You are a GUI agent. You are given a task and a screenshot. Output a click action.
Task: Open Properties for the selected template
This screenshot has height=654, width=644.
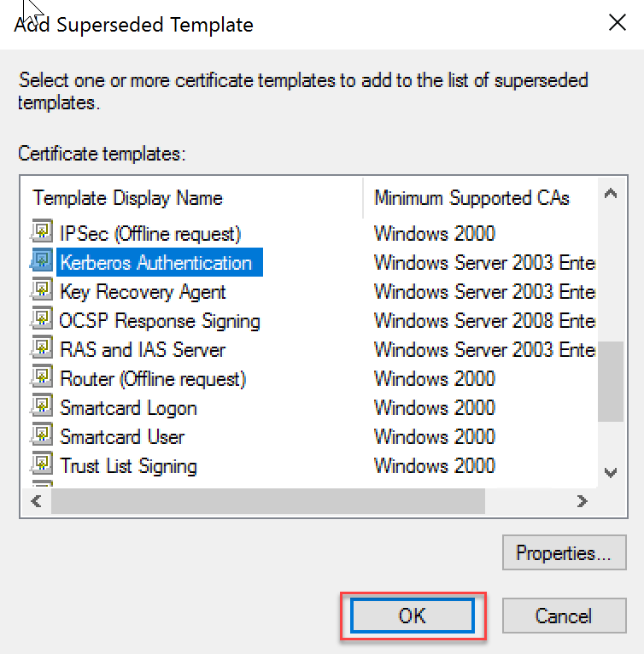click(x=564, y=553)
